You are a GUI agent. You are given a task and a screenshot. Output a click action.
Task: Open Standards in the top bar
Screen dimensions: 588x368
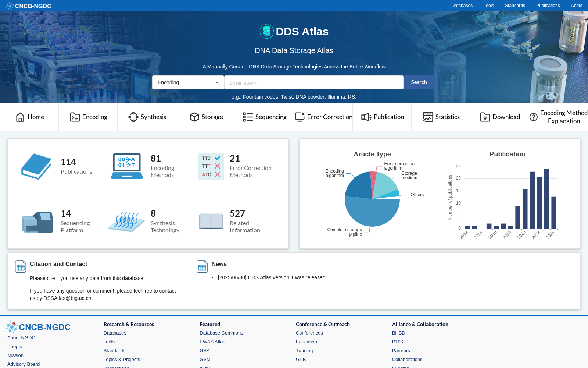coord(515,6)
